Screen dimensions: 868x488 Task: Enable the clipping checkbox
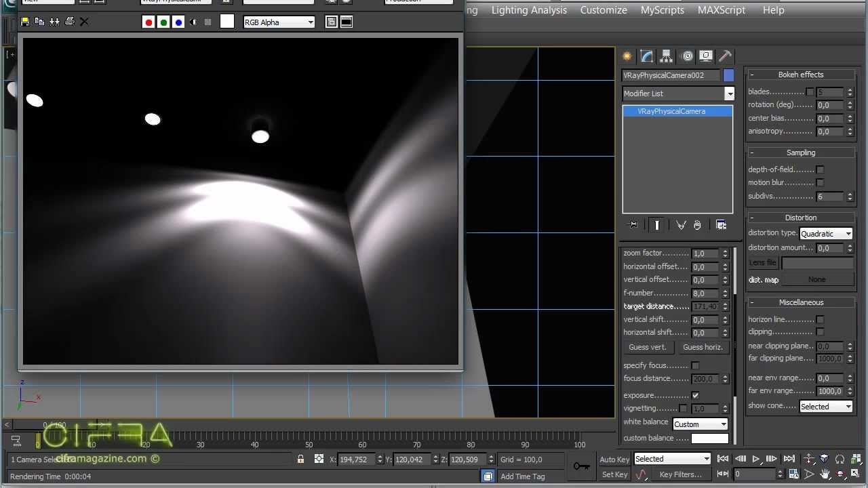tap(820, 332)
